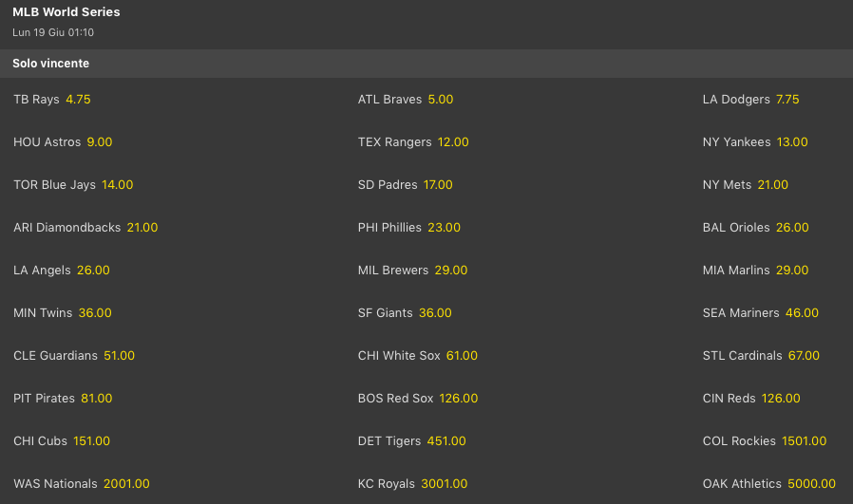Collapse the Solo vincente market header
This screenshot has height=504, width=853.
point(426,64)
